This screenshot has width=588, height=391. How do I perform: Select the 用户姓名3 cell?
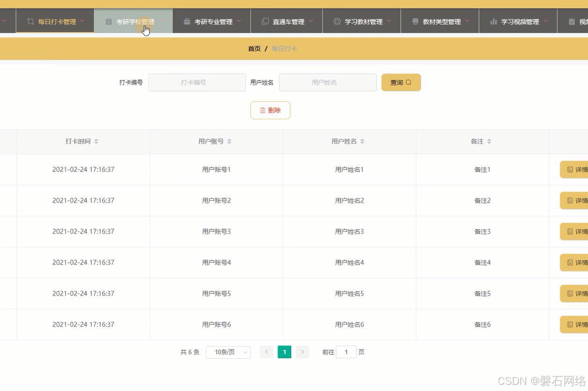point(349,232)
